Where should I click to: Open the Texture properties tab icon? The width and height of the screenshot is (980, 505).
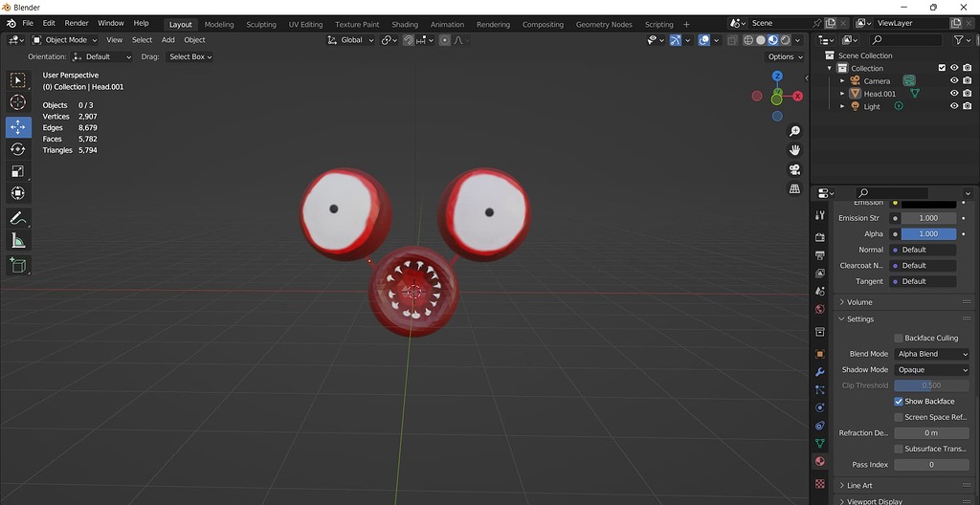point(820,484)
